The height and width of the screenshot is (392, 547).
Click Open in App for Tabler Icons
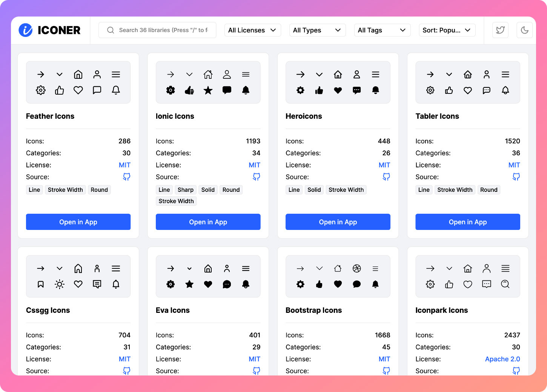(468, 222)
